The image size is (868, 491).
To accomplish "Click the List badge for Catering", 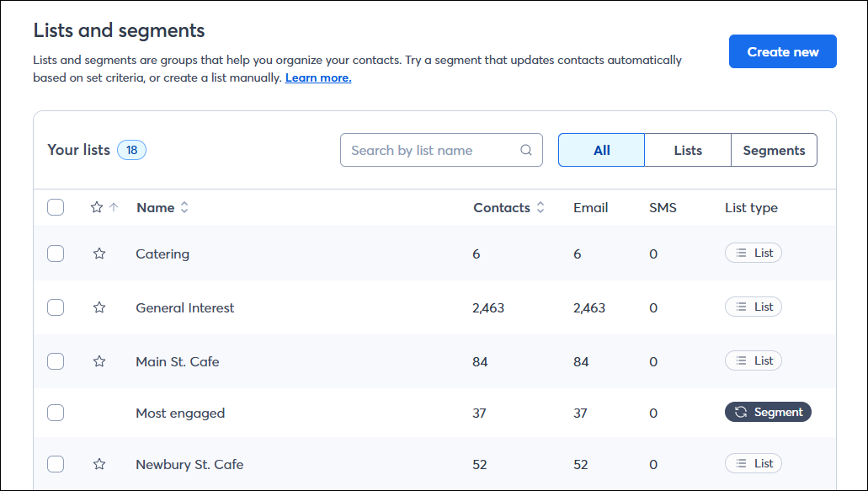I will (x=754, y=253).
